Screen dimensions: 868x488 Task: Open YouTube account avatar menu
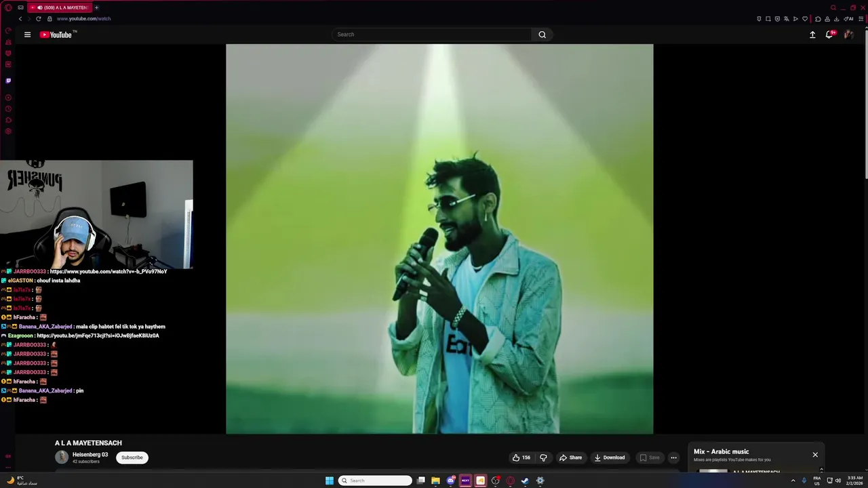pyautogui.click(x=848, y=35)
